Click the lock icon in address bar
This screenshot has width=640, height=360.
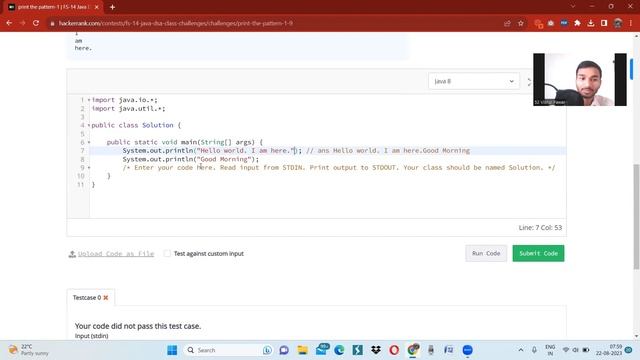click(52, 24)
